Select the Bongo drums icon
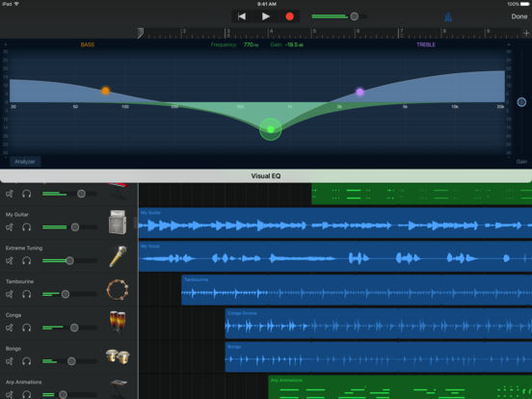Image resolution: width=532 pixels, height=399 pixels. tap(118, 357)
